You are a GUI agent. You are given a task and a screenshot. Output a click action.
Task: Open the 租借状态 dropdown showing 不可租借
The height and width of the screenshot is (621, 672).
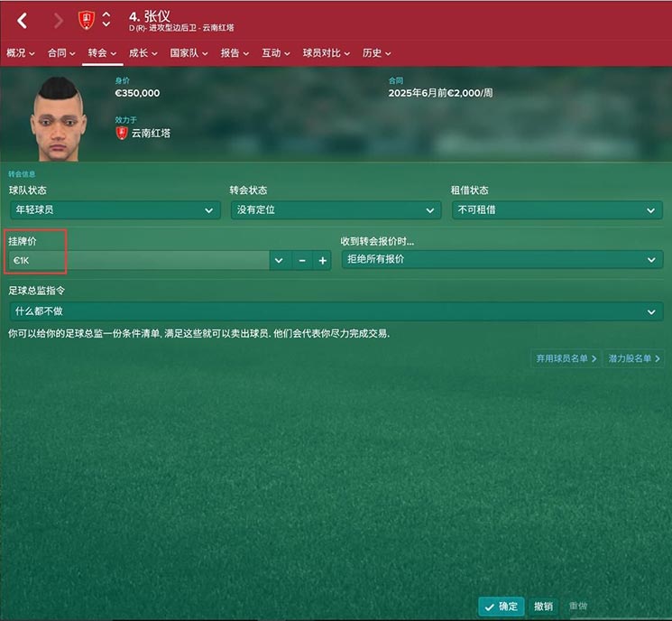point(557,210)
